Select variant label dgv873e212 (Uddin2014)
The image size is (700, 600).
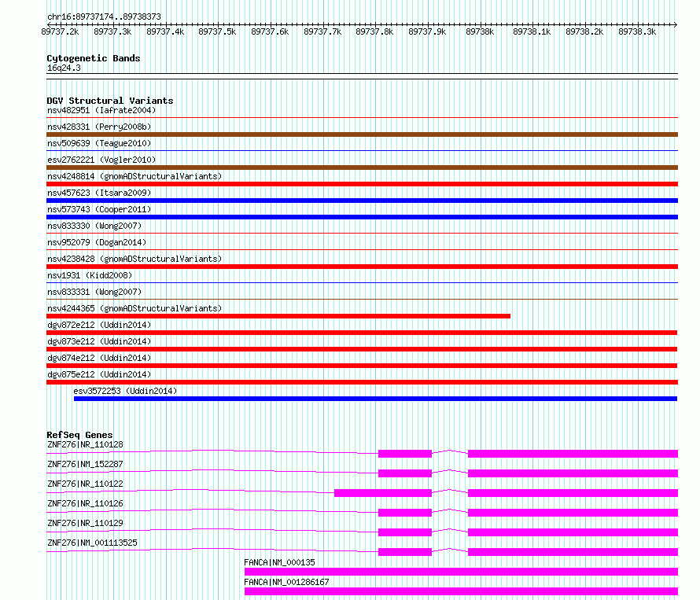(99, 341)
